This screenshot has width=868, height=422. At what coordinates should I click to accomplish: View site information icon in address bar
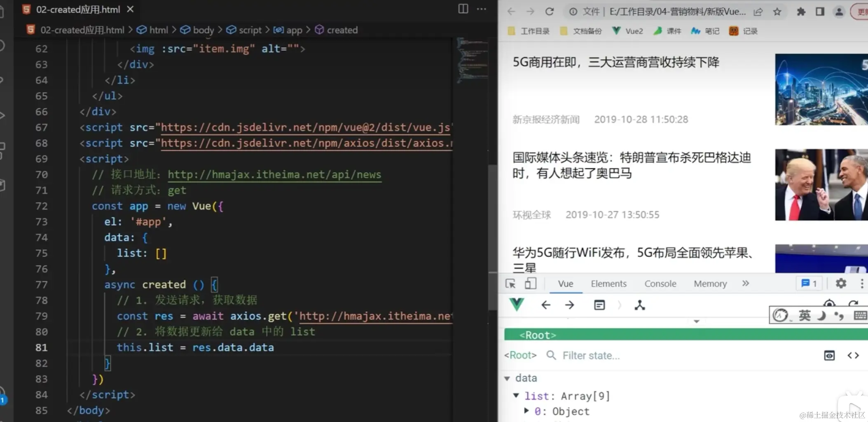pyautogui.click(x=573, y=12)
